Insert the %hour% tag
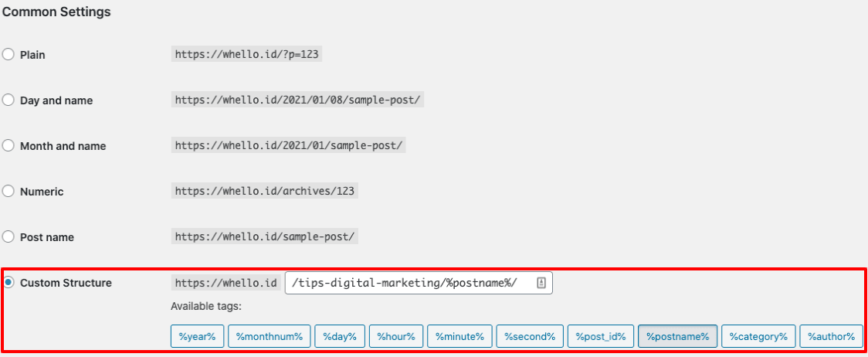The height and width of the screenshot is (357, 868). click(396, 336)
